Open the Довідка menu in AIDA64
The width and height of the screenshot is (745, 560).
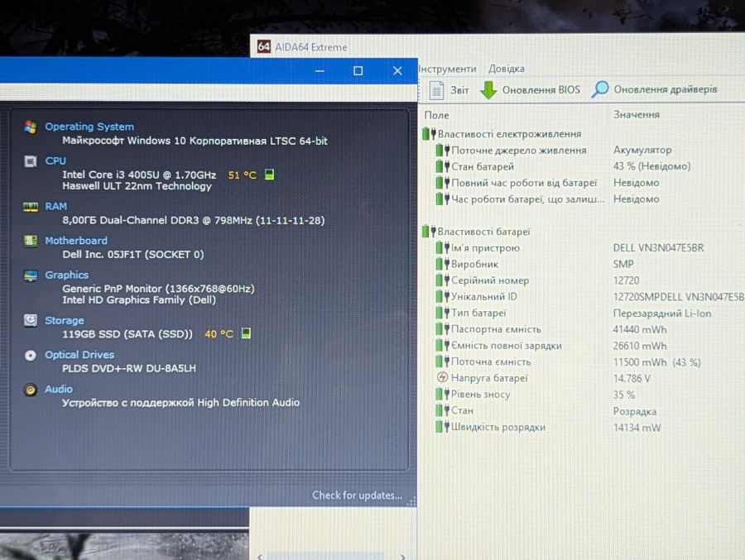[507, 69]
